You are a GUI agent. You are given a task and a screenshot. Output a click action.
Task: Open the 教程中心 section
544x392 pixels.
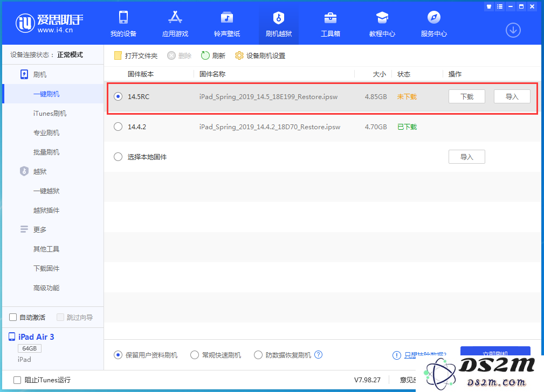tap(382, 24)
